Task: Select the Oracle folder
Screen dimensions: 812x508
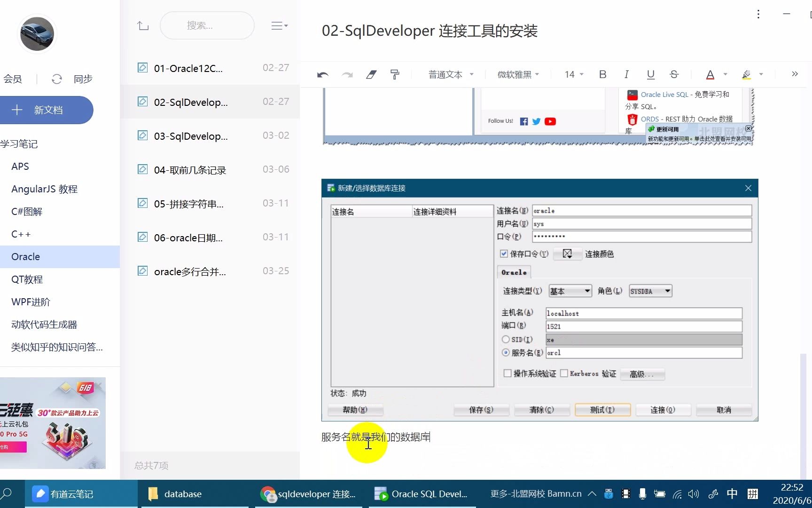Action: (x=60, y=257)
